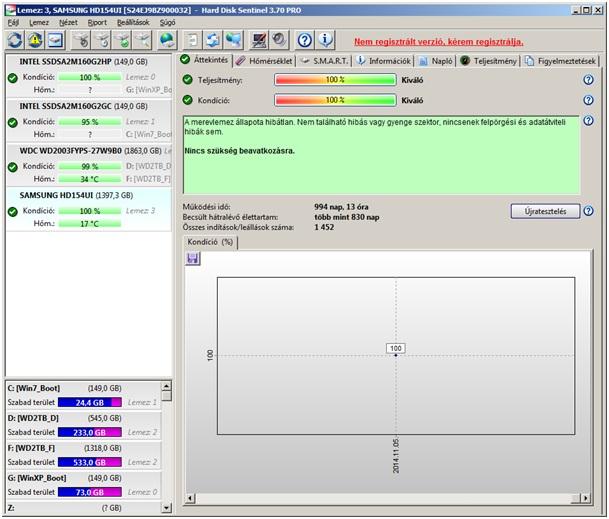Click the yellow warning disk toolbar icon
Image resolution: width=609 pixels, height=519 pixels.
tap(35, 40)
